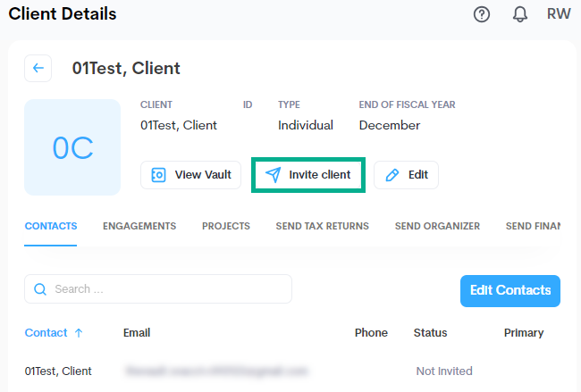The image size is (581, 392).
Task: Sort by the Contact column arrow
Action: pos(79,333)
